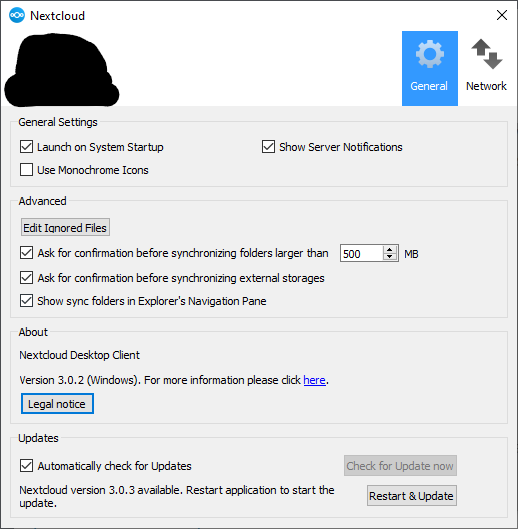Disable Launch on System Startup
This screenshot has height=529, width=518.
point(26,147)
